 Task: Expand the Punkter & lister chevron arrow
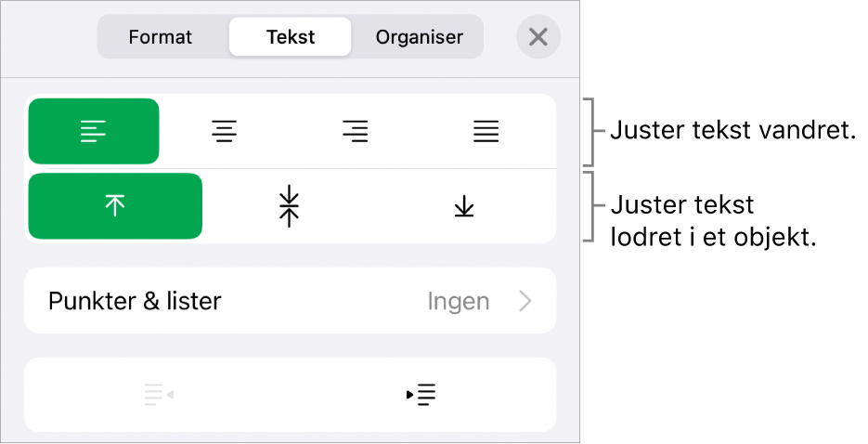pos(525,301)
